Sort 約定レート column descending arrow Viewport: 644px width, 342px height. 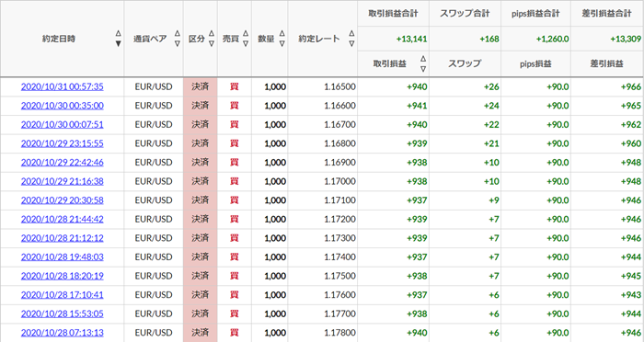coord(351,43)
